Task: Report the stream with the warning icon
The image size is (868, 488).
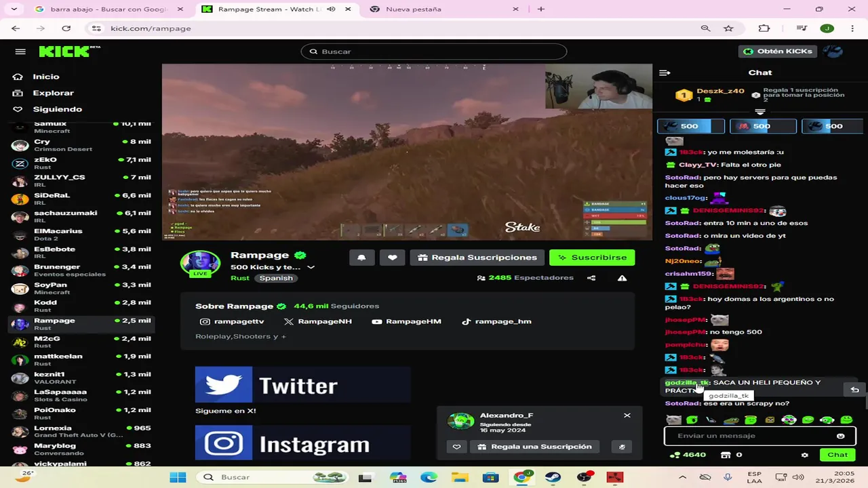Action: [x=622, y=278]
